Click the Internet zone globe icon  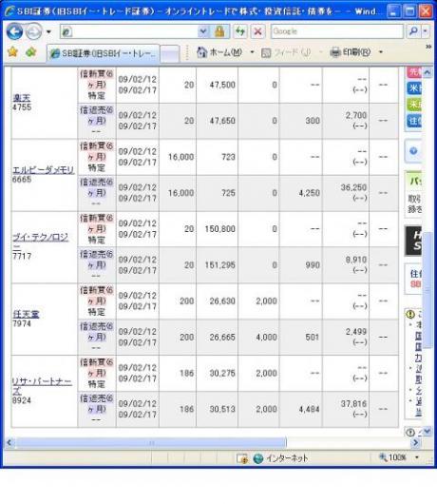pos(258,458)
